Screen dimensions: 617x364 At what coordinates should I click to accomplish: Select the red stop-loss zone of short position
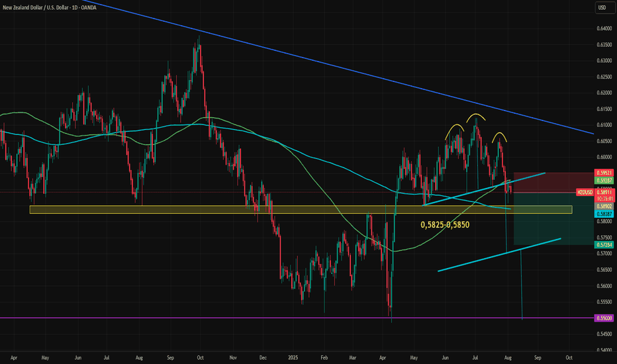(553, 183)
